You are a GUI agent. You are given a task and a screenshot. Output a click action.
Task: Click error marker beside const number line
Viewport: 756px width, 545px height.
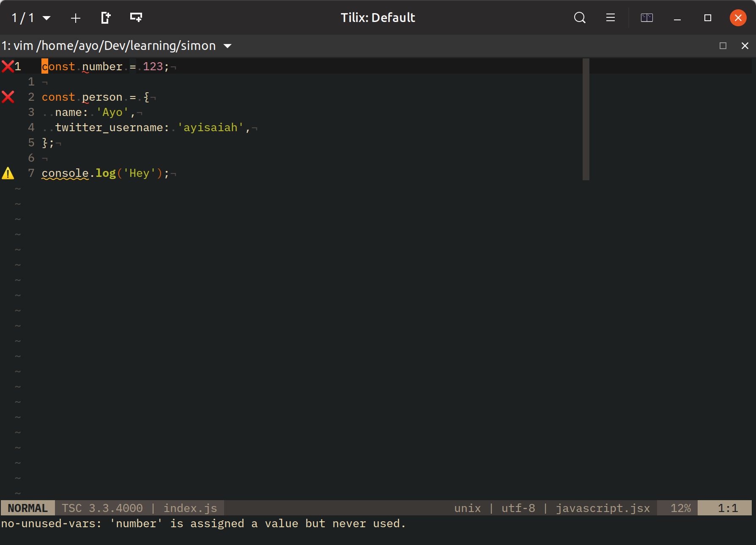[x=8, y=66]
